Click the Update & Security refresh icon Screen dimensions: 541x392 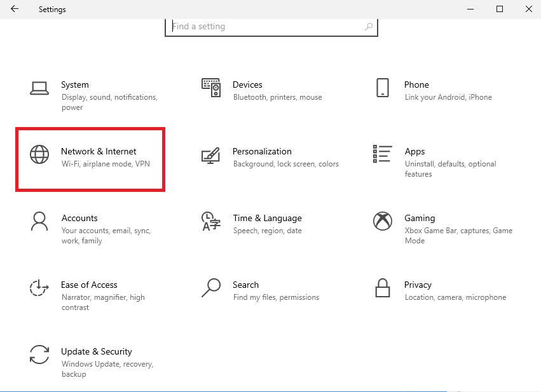[39, 355]
